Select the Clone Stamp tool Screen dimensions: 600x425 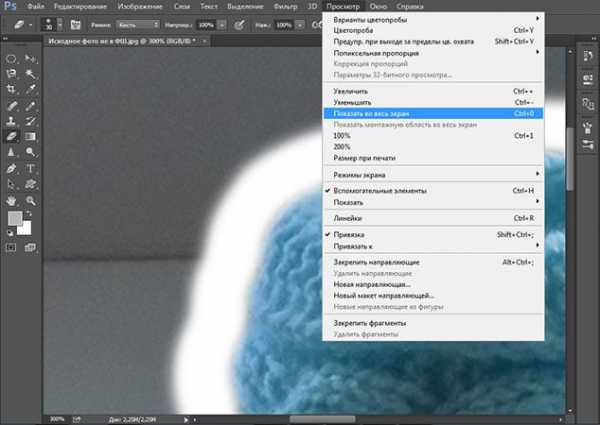pyautogui.click(x=11, y=121)
